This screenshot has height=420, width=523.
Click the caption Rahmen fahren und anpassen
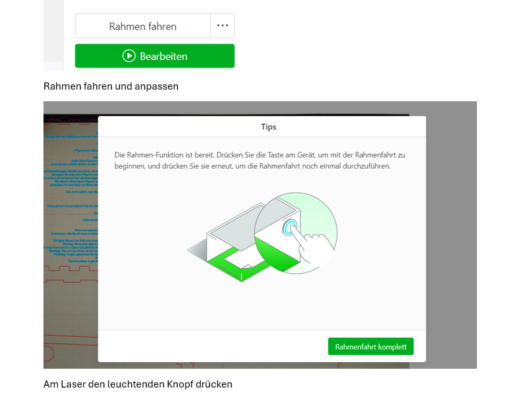[x=110, y=86]
